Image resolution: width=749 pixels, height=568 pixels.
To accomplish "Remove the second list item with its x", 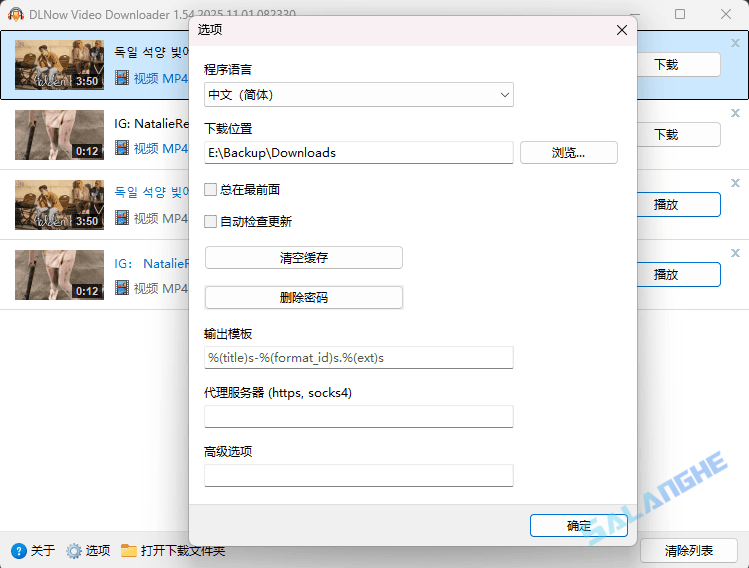I will click(736, 113).
